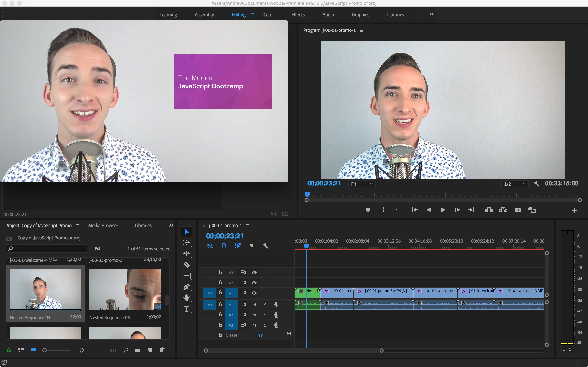The width and height of the screenshot is (588, 367).
Task: Click the Export Frame camera icon
Action: tap(518, 210)
